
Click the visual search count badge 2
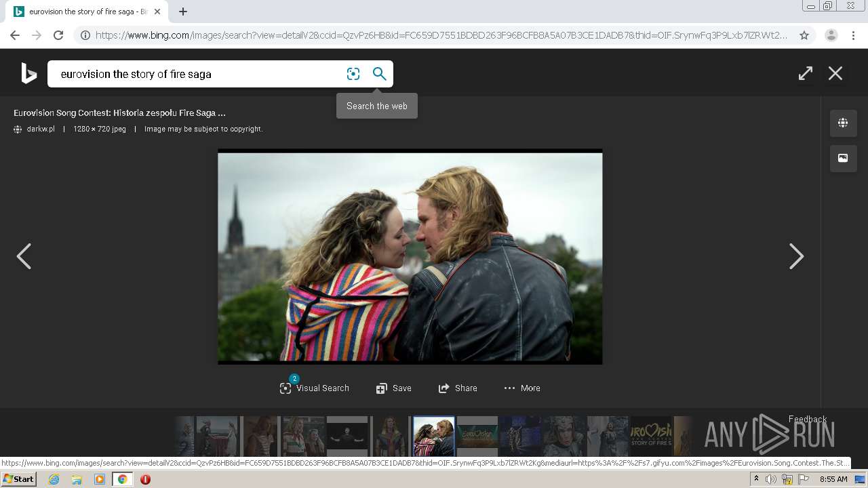(294, 379)
